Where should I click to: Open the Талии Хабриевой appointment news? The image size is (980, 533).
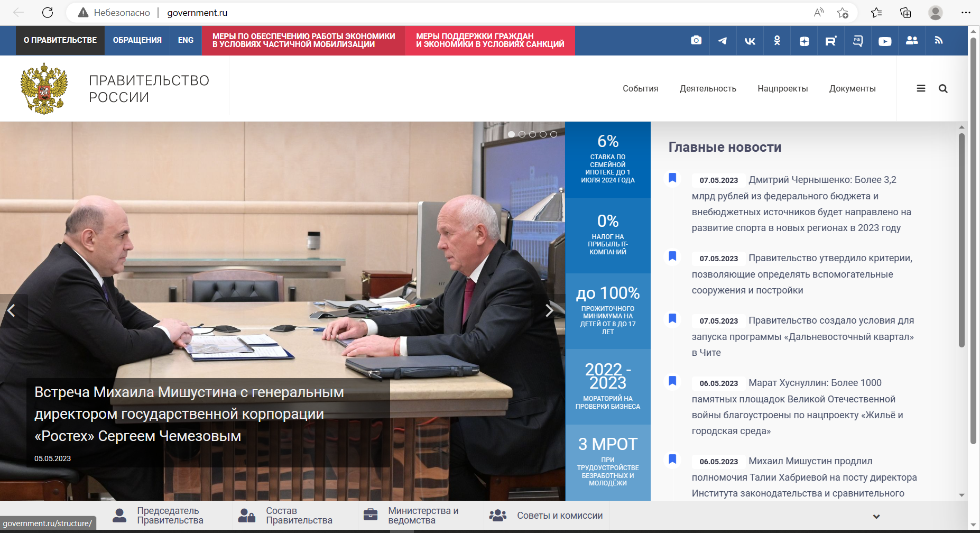coord(804,477)
